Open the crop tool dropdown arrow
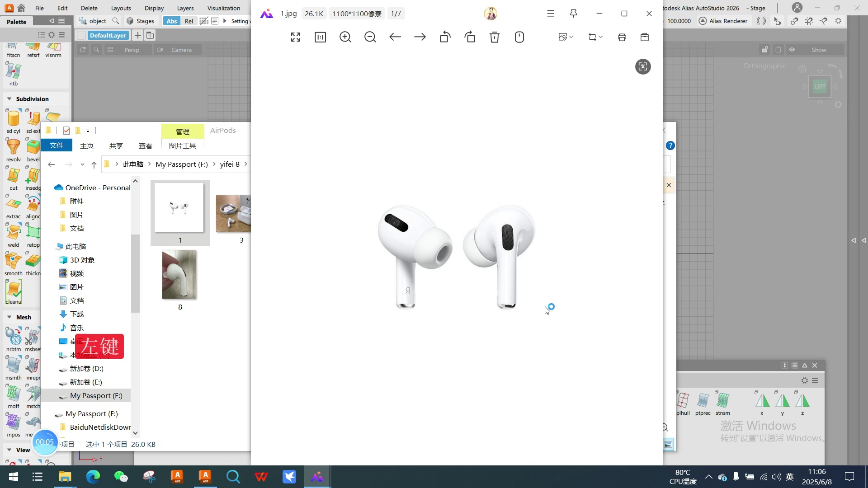Viewport: 868px width, 488px height. coord(600,37)
